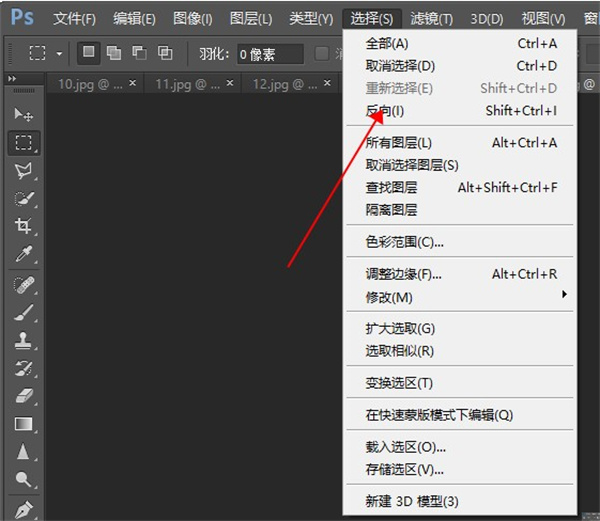This screenshot has height=521, width=600.
Task: Expand the collapsed toolbox with double-arrow
Action: pos(12,79)
